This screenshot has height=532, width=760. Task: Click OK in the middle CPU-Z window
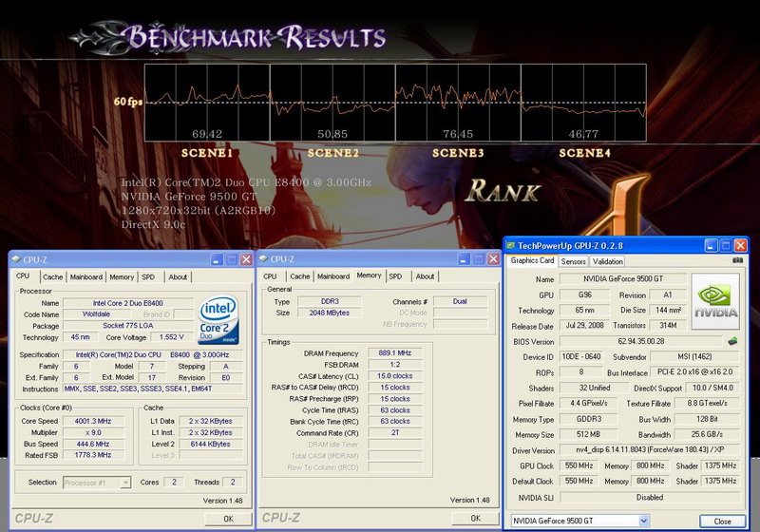[476, 519]
